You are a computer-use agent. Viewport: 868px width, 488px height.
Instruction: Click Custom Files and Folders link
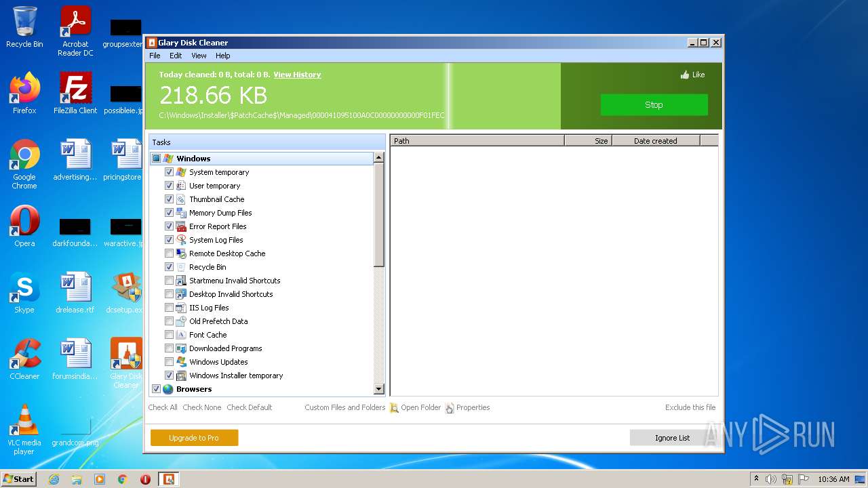click(x=344, y=407)
